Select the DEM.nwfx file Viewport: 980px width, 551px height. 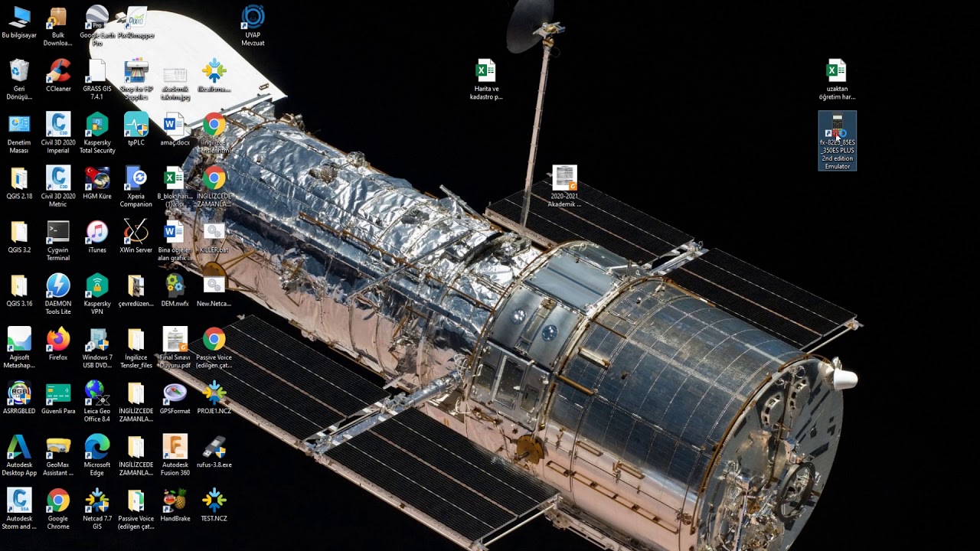(x=175, y=290)
